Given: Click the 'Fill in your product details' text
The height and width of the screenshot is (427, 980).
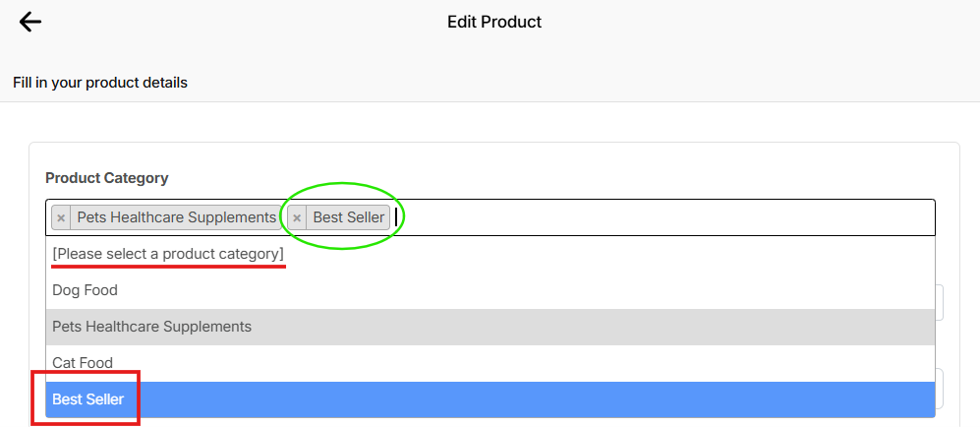Looking at the screenshot, I should 100,83.
